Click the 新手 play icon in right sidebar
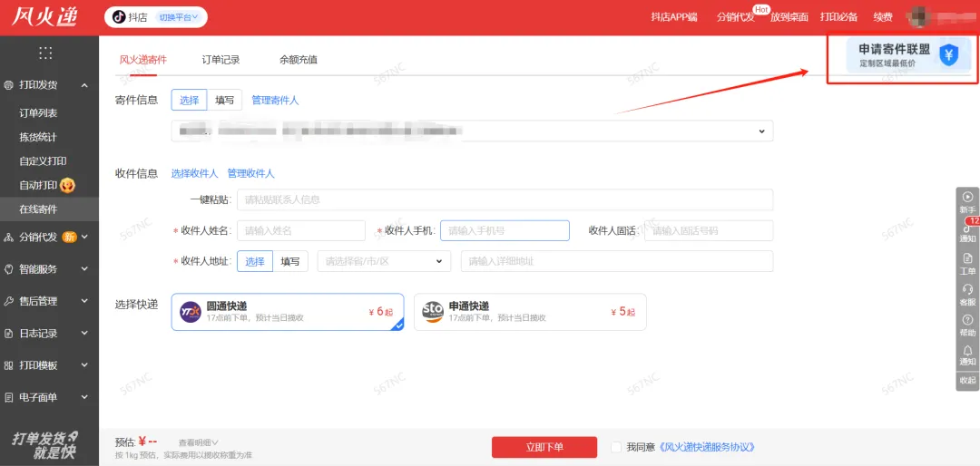Image resolution: width=980 pixels, height=466 pixels. [x=967, y=197]
